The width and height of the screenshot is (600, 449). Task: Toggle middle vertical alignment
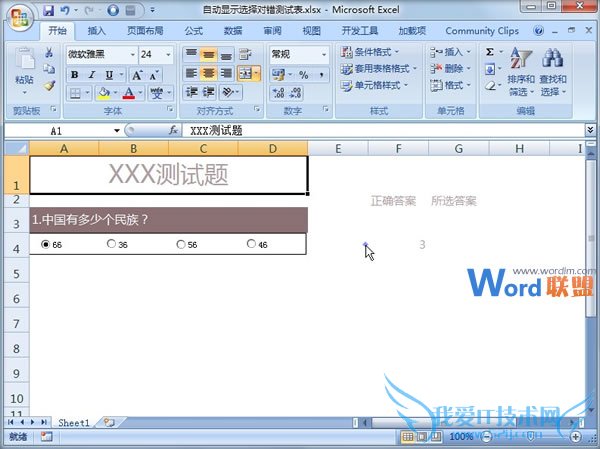pos(209,54)
